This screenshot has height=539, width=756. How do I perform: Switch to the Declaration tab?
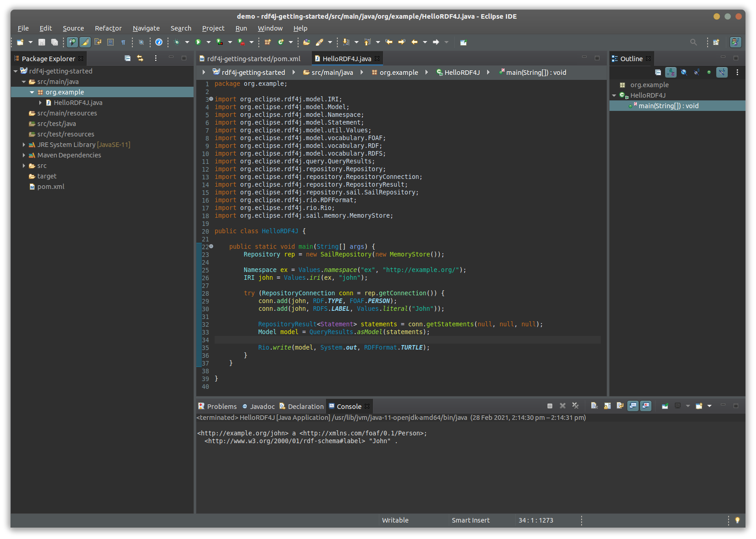click(x=301, y=406)
